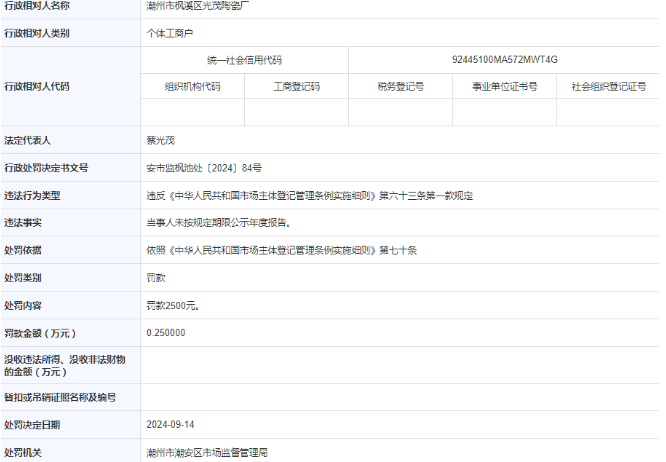Select credit code 92445100MA572MWT4G
The image size is (666, 462).
[x=504, y=60]
